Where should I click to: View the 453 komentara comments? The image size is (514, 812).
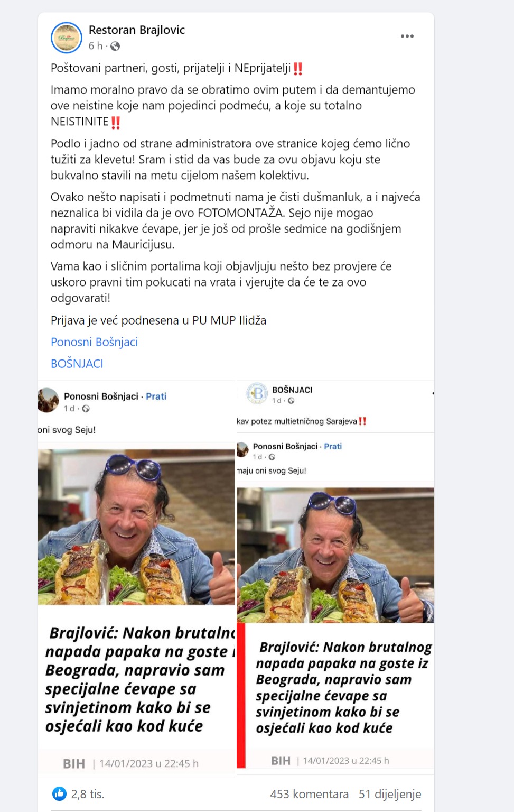309,794
